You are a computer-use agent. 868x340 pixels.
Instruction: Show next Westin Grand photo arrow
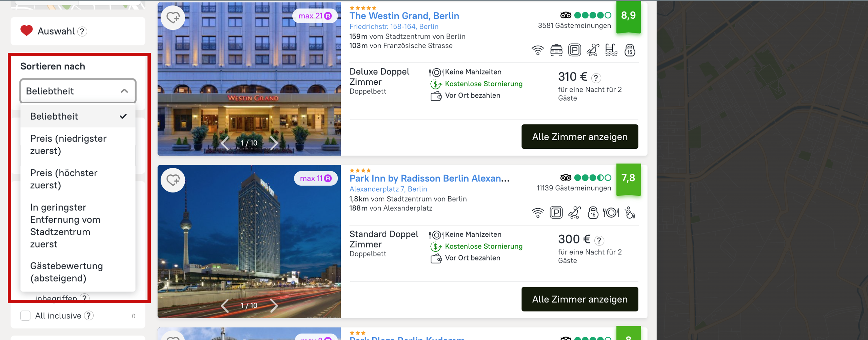point(274,143)
